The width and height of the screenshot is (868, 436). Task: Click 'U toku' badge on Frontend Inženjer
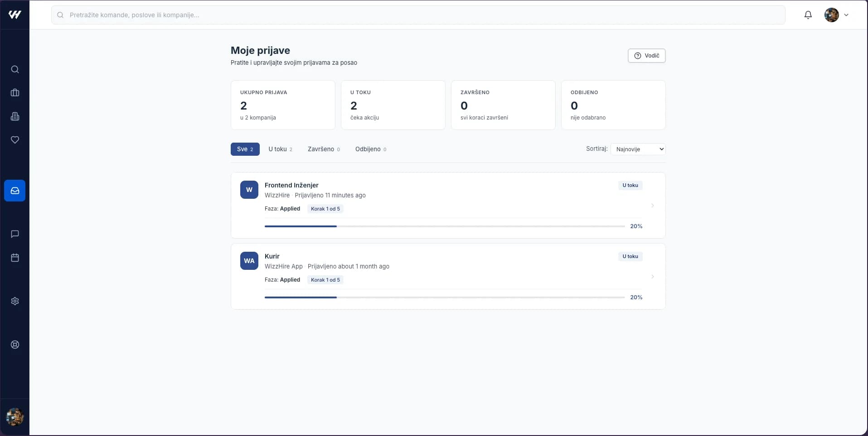click(x=630, y=185)
